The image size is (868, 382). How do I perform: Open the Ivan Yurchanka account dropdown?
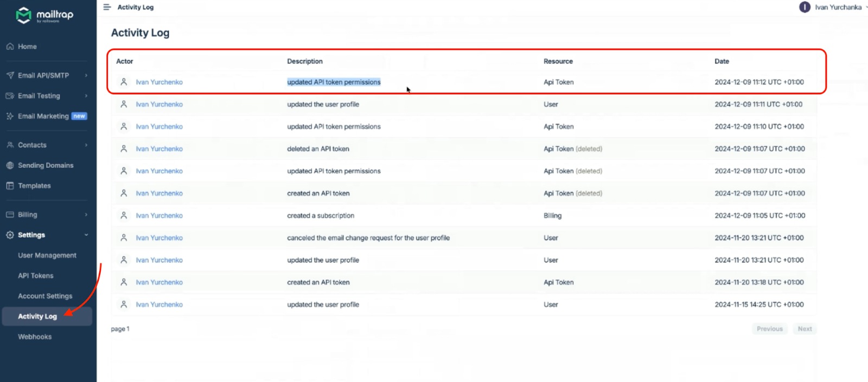[834, 7]
